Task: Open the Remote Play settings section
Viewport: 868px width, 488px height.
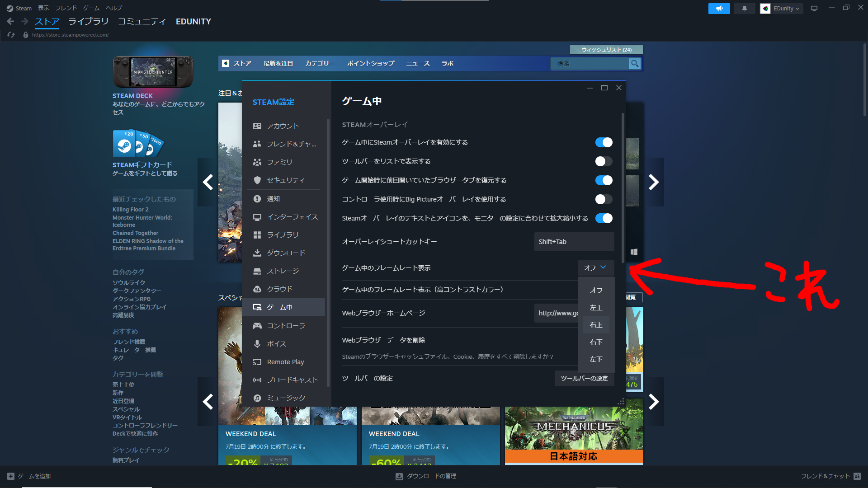Action: (x=285, y=361)
